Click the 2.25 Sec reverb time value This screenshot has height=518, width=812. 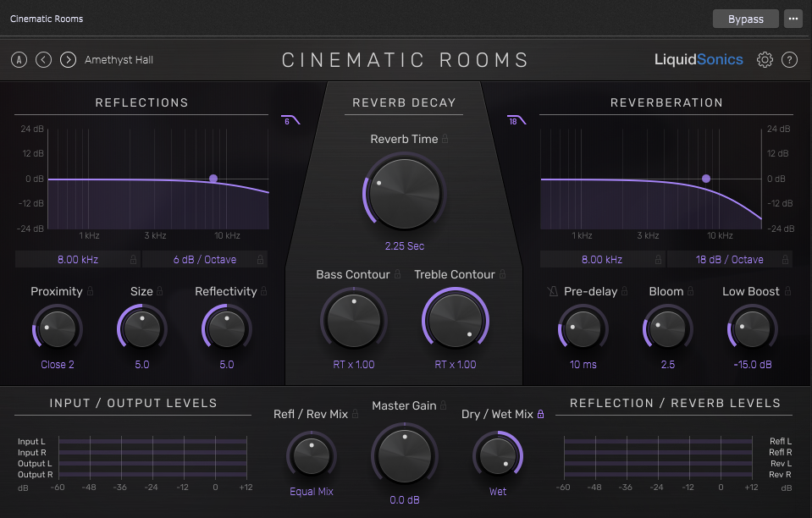pyautogui.click(x=405, y=246)
